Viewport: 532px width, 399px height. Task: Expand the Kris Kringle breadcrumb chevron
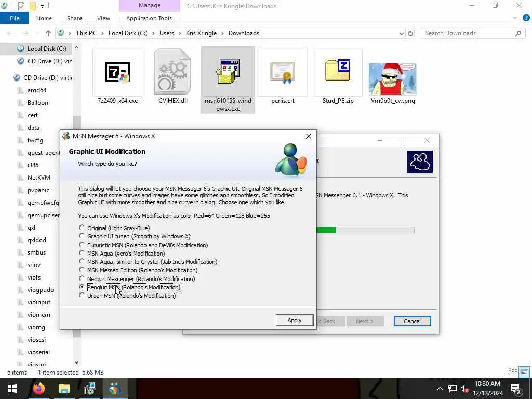222,33
